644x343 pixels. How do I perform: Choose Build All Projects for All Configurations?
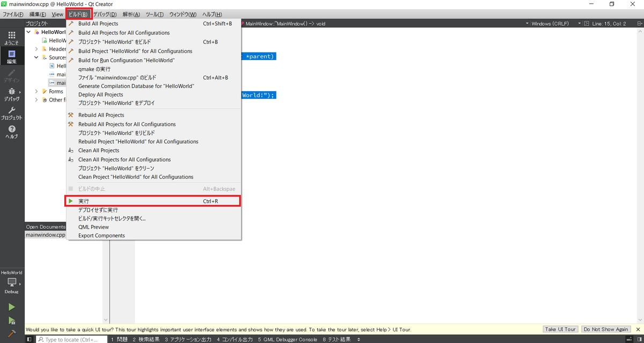click(153, 33)
